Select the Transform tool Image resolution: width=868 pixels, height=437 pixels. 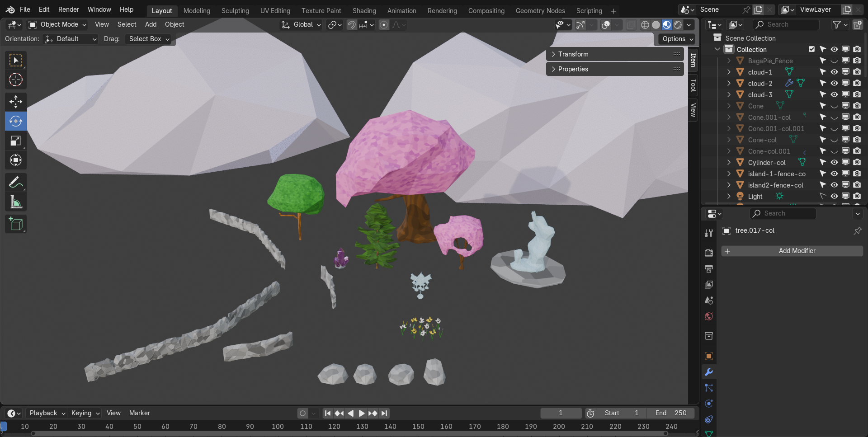click(x=16, y=160)
